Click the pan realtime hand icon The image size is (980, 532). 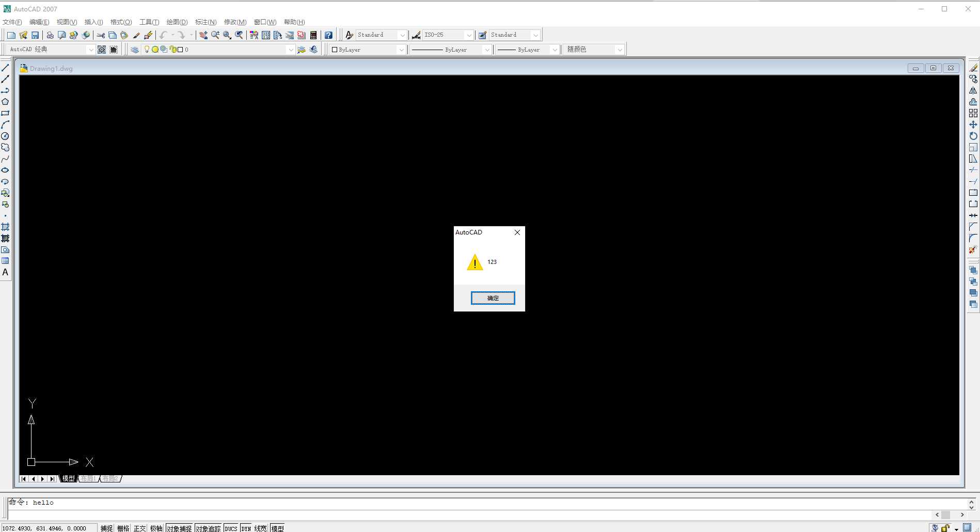pos(203,35)
